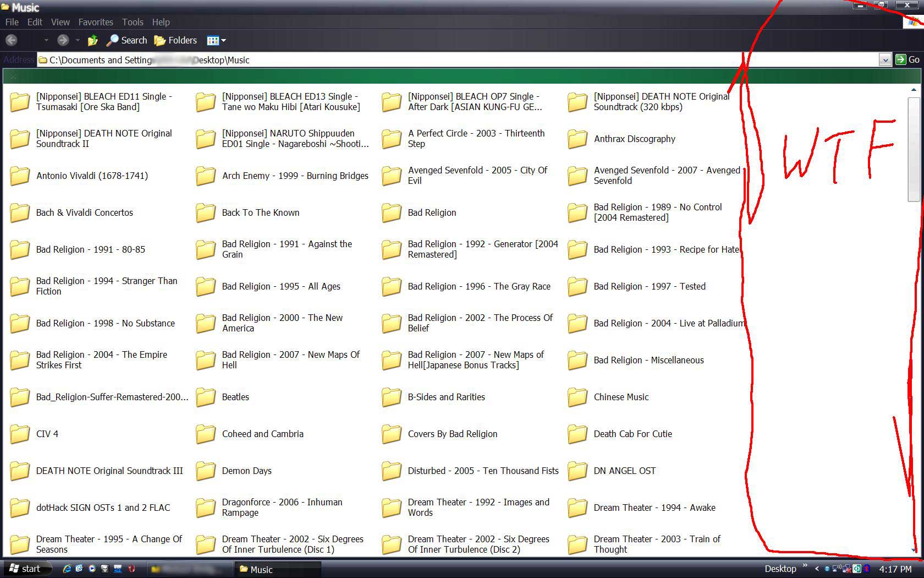This screenshot has width=924, height=578.
Task: Click the 4:17 PM taskbar clock
Action: coord(895,569)
